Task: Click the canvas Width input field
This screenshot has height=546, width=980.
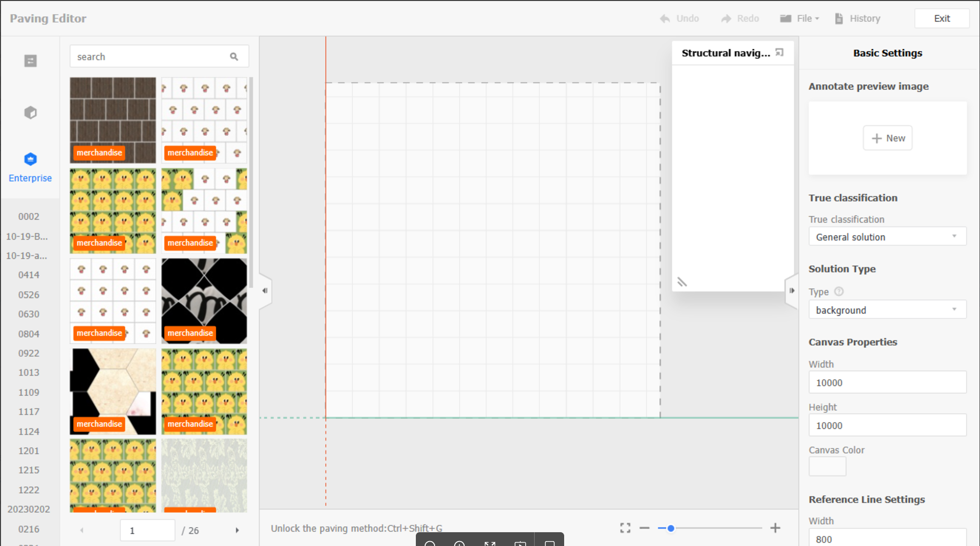Action: (x=887, y=382)
